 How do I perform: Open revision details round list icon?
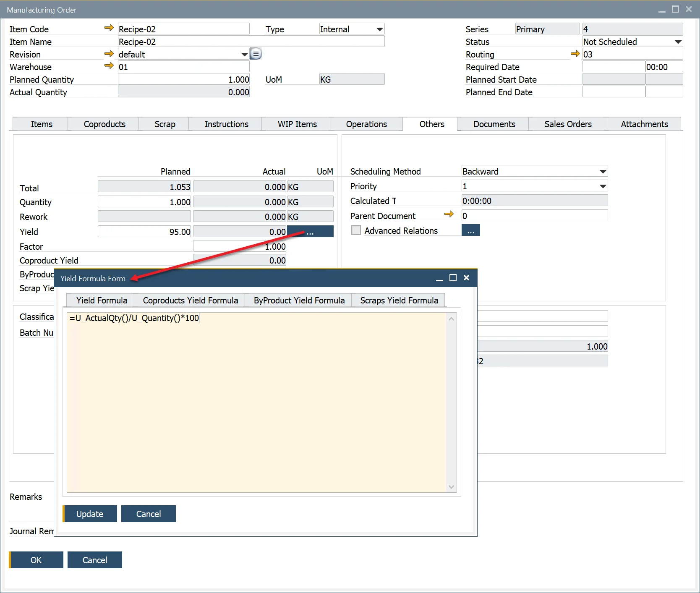click(256, 54)
